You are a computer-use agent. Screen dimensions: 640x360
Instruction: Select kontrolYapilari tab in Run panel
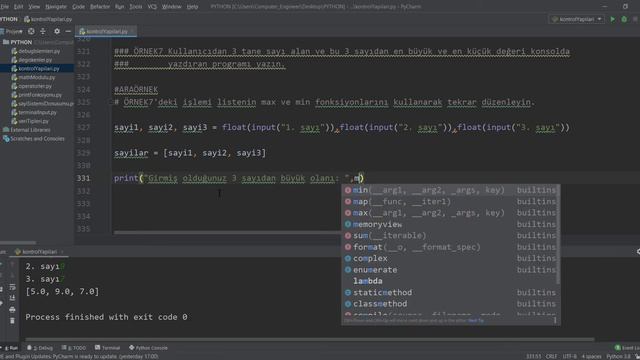coord(40,252)
